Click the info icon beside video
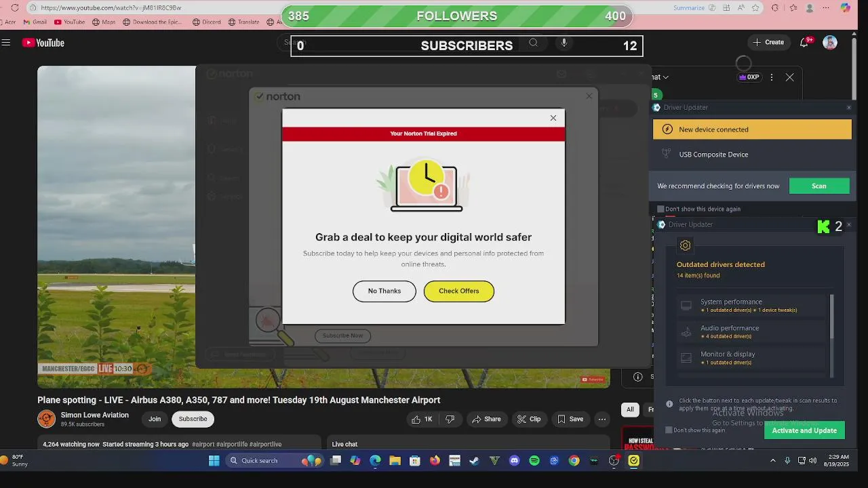This screenshot has width=868, height=488. point(637,377)
